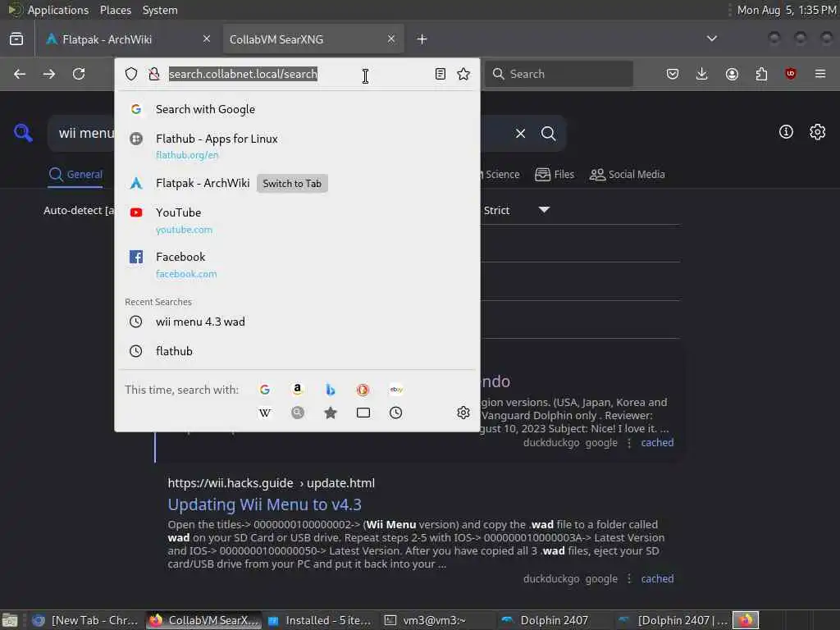The image size is (840, 630).
Task: Bookmark this page with star icon
Action: [x=463, y=74]
